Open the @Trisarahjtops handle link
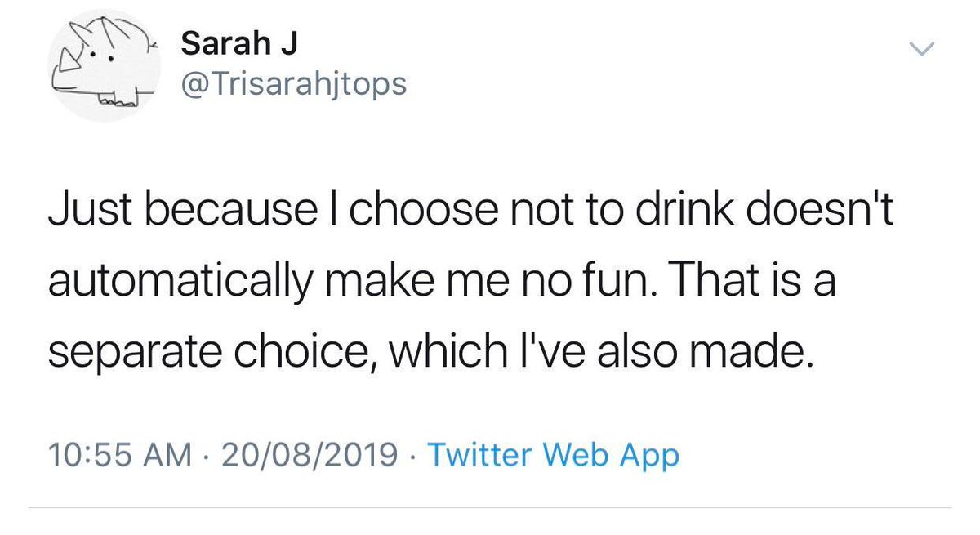Screen dimensions: 980x535 293,84
